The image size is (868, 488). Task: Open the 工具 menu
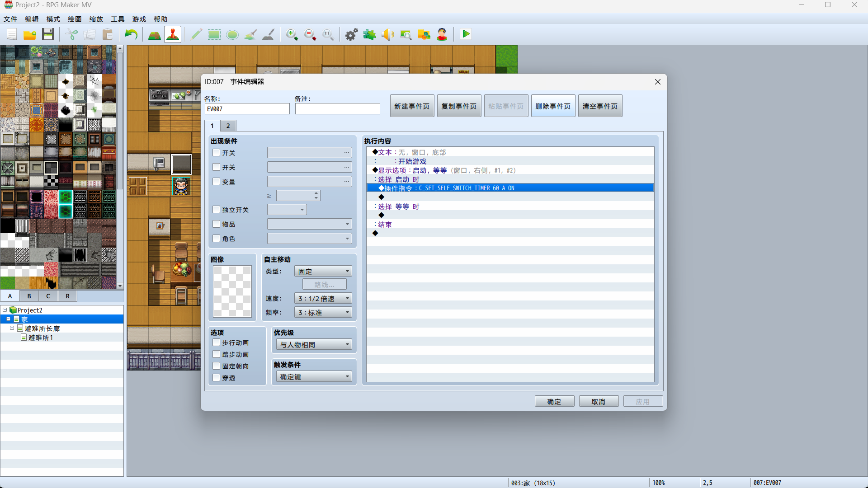tap(118, 19)
